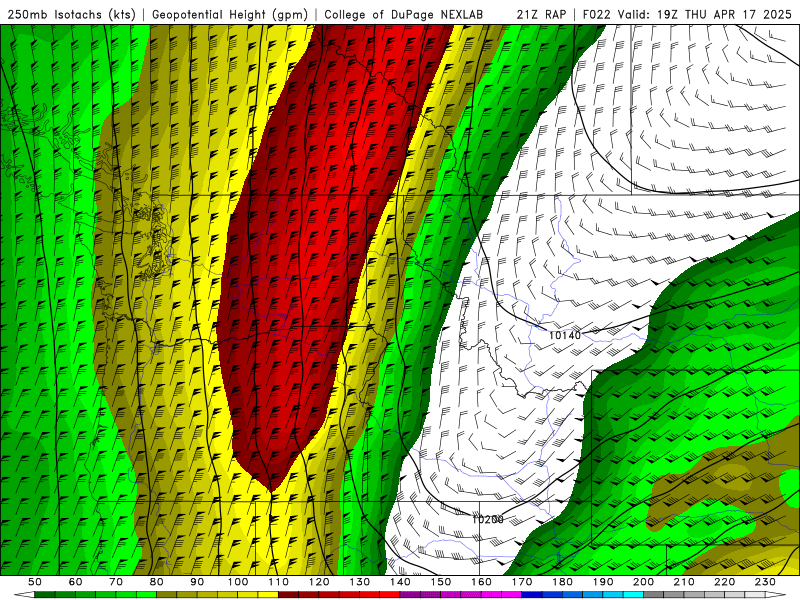Click the 230 kt legend value
This screenshot has height=600, width=800.
pyautogui.click(x=765, y=582)
